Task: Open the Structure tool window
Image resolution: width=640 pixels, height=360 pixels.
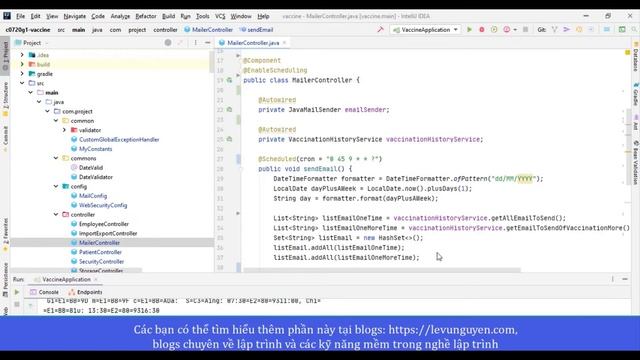Action: [x=5, y=99]
